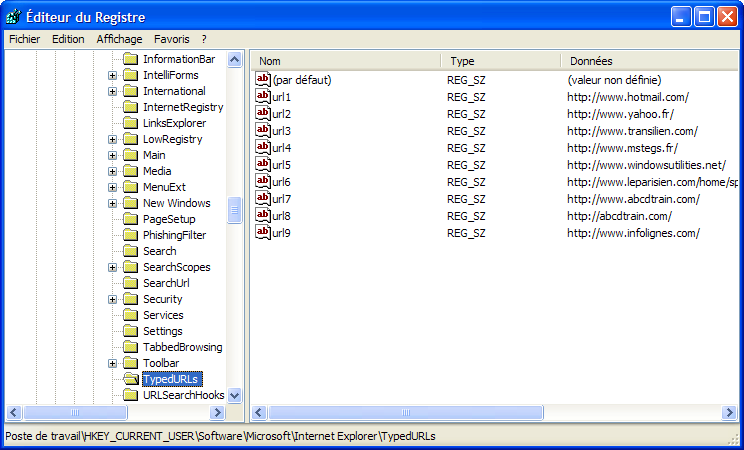
Task: Expand the IntelliForms key
Action: (112, 75)
